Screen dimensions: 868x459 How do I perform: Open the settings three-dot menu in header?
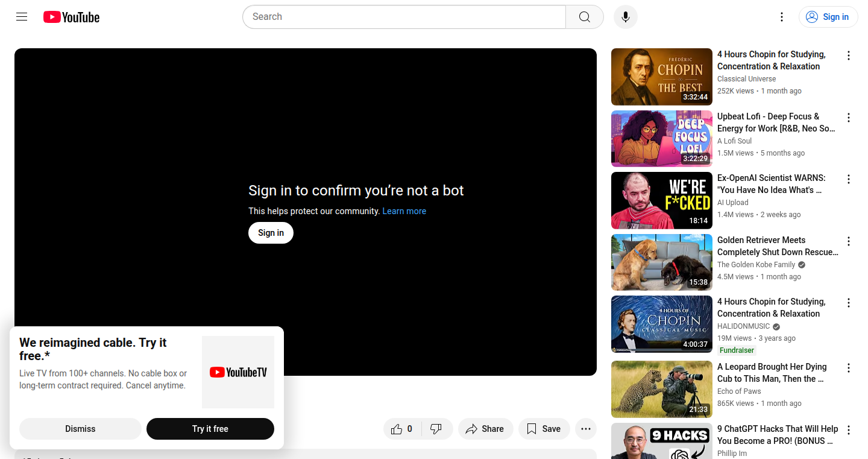(x=782, y=17)
